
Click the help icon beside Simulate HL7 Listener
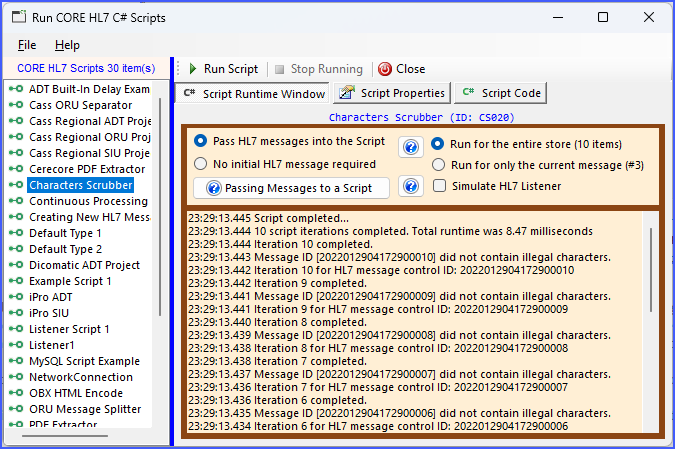[x=411, y=186]
